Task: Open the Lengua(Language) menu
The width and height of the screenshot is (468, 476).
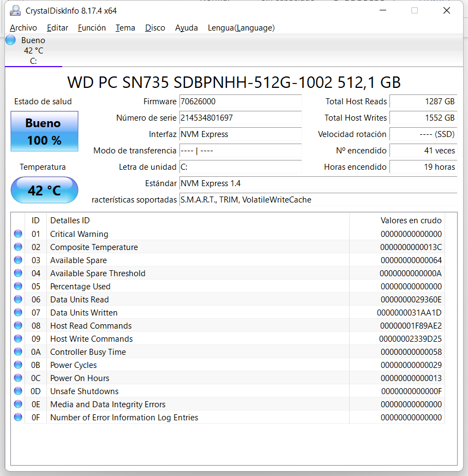Action: pyautogui.click(x=241, y=28)
